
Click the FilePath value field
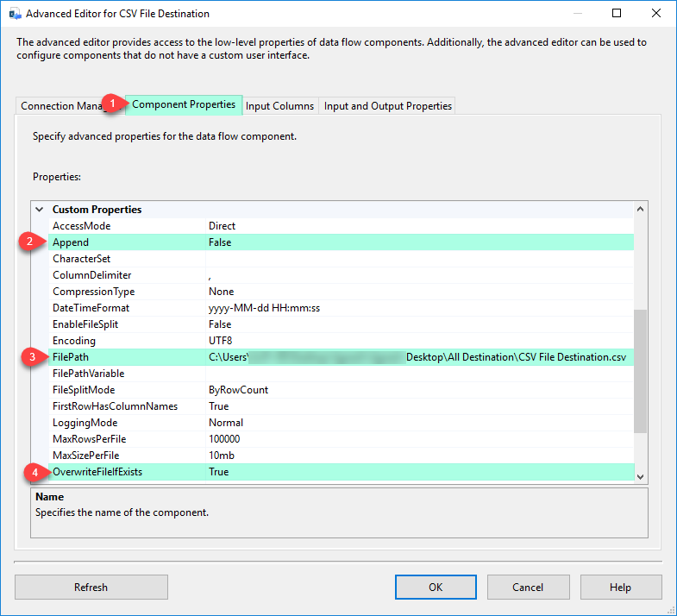[x=418, y=357]
